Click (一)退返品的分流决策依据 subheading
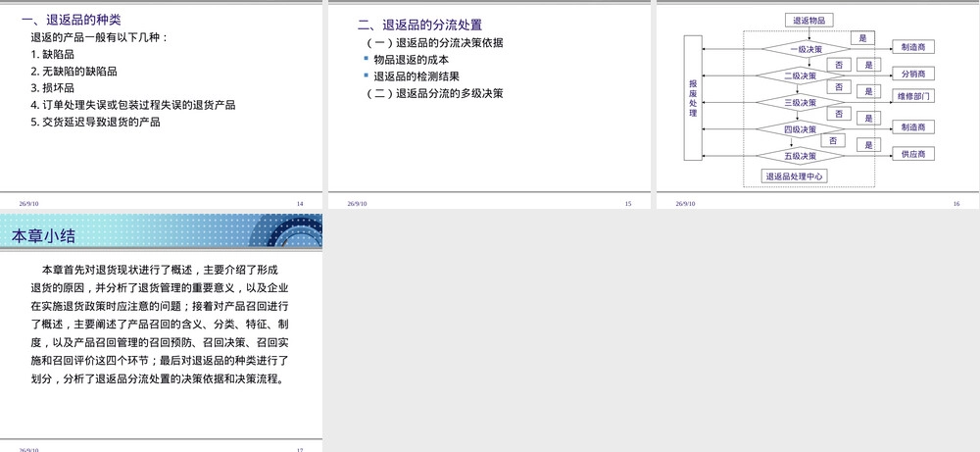This screenshot has height=452, width=980. 434,43
